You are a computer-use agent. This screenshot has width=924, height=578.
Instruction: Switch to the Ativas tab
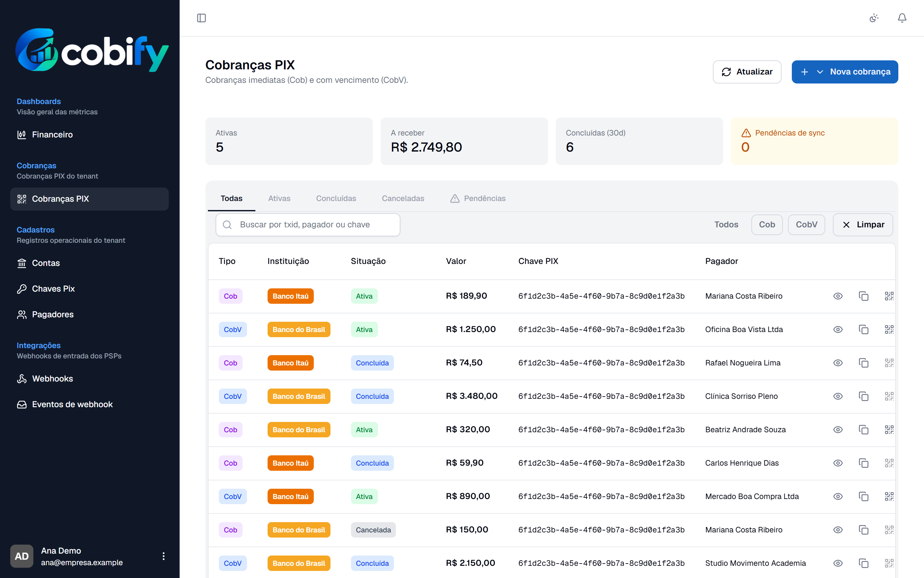(279, 198)
